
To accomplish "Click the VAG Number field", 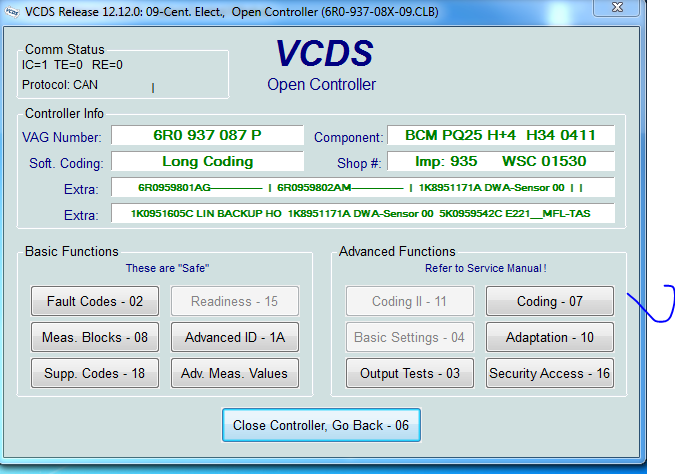I will tap(207, 135).
